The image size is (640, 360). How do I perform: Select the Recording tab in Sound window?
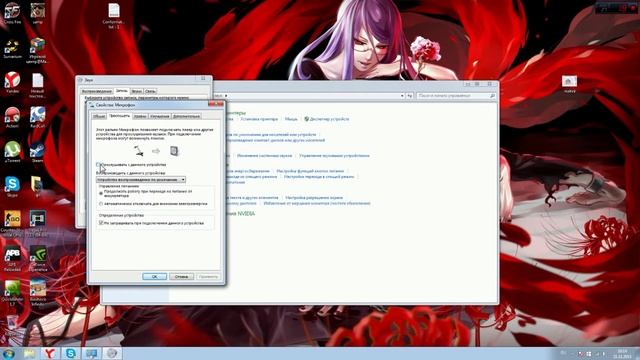click(x=122, y=91)
